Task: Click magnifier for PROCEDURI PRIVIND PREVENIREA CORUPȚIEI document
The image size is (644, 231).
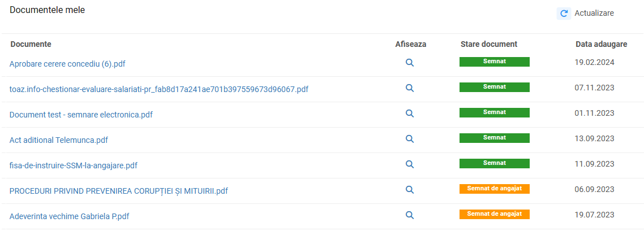Action: click(410, 190)
